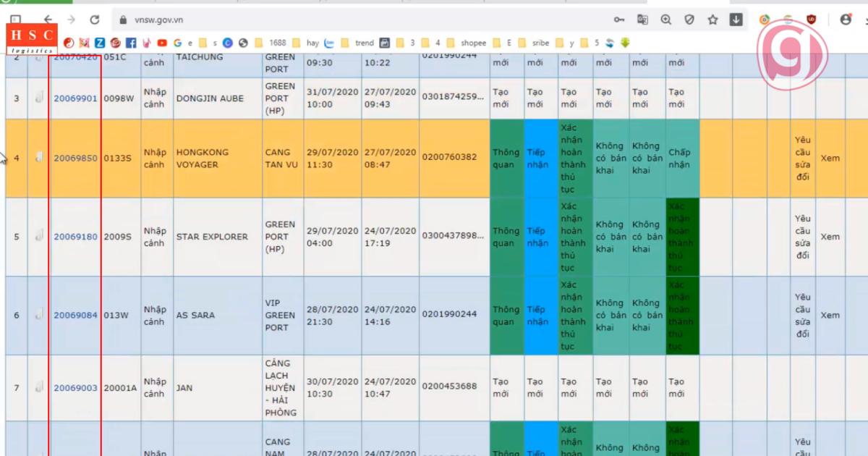The height and width of the screenshot is (456, 868).
Task: Open the Facebook bookmark icon
Action: (131, 43)
